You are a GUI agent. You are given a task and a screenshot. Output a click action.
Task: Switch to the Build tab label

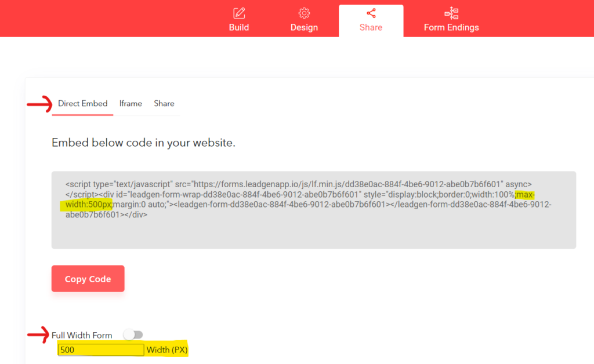238,28
